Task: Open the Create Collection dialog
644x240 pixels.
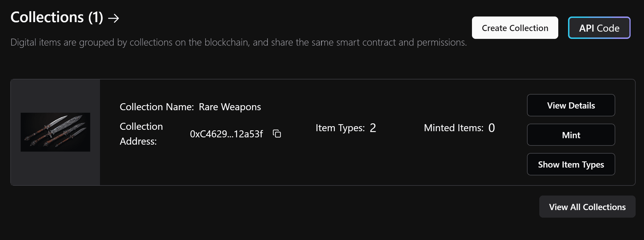Action: coord(515,28)
